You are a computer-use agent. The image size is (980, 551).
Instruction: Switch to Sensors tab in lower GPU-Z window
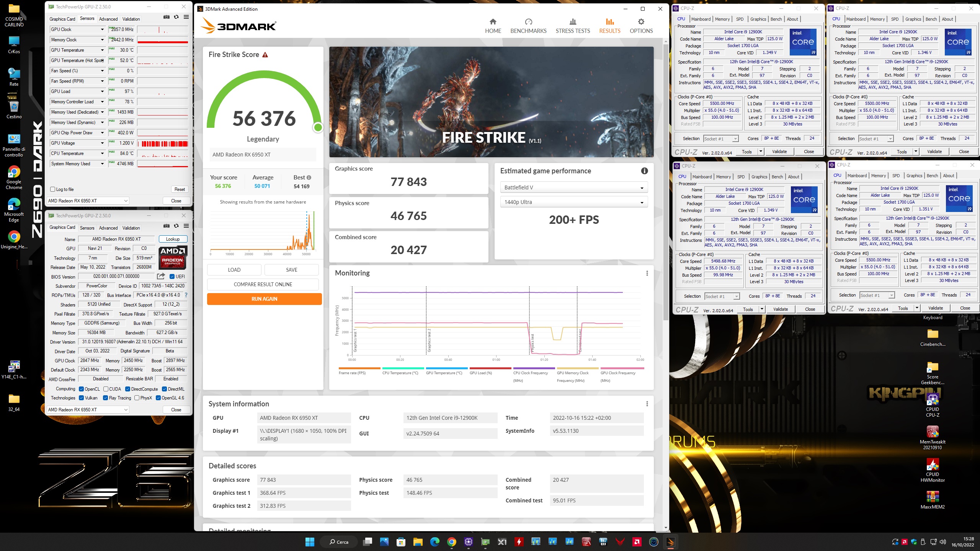pos(87,228)
